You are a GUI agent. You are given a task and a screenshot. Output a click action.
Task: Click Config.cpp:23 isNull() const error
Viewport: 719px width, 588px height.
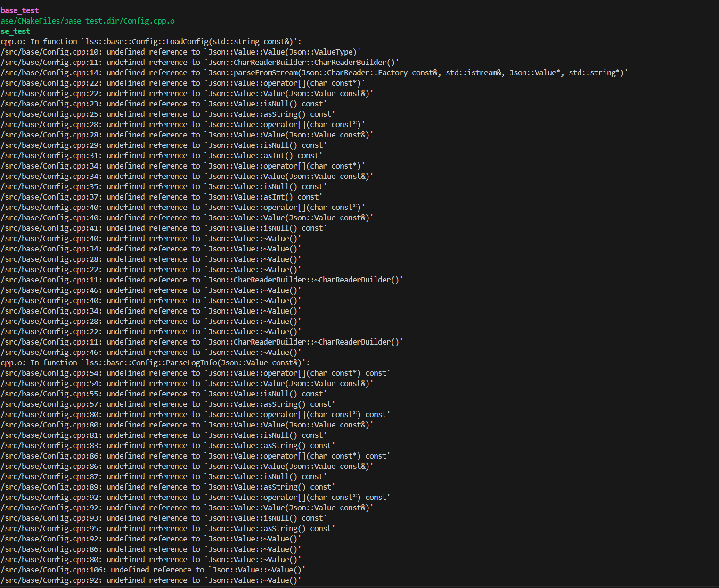(x=163, y=104)
